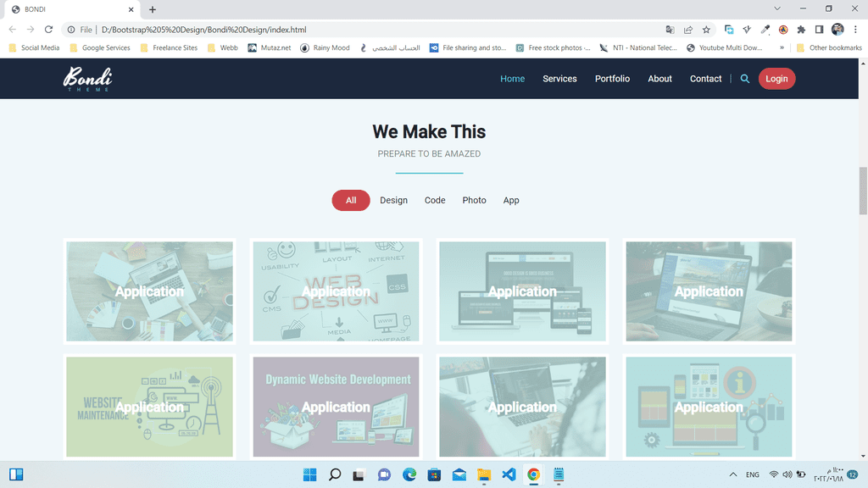
Task: Toggle the browser side panel icon
Action: tap(820, 30)
